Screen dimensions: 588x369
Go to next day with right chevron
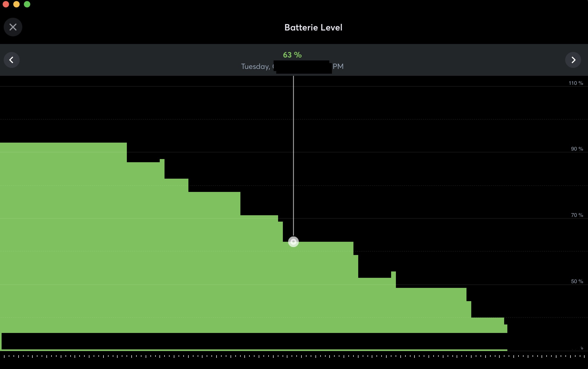pos(573,60)
